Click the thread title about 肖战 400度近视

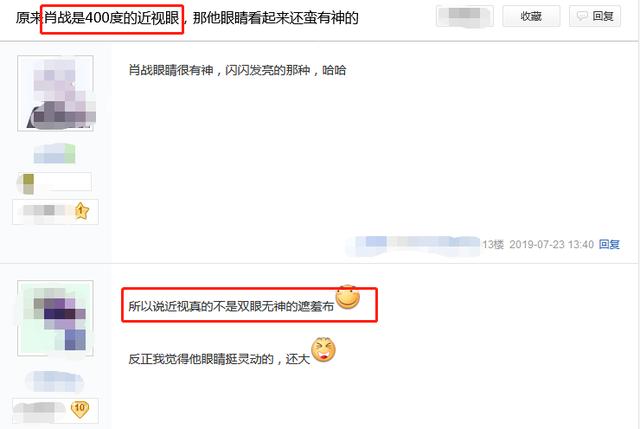click(x=187, y=18)
